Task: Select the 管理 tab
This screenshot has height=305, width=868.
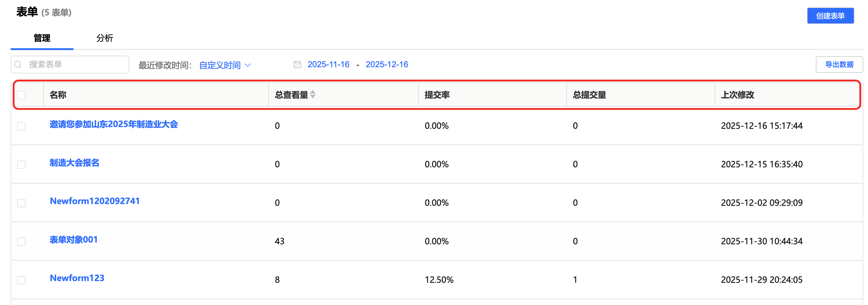Action: (42, 38)
